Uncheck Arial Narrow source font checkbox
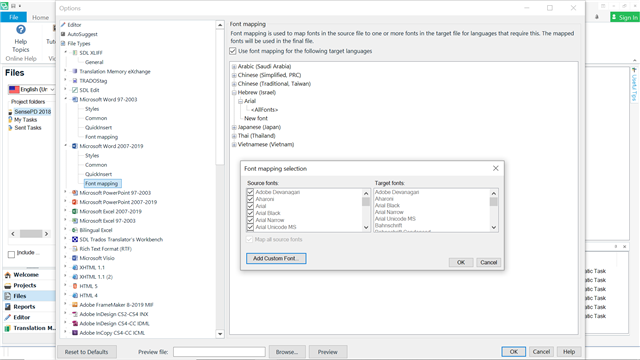This screenshot has width=640, height=360. point(250,220)
